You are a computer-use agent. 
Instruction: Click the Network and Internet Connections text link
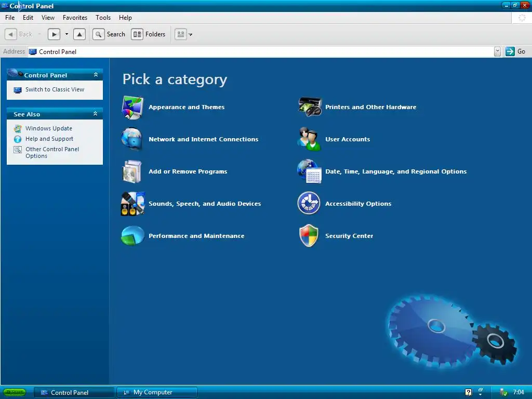coord(204,139)
